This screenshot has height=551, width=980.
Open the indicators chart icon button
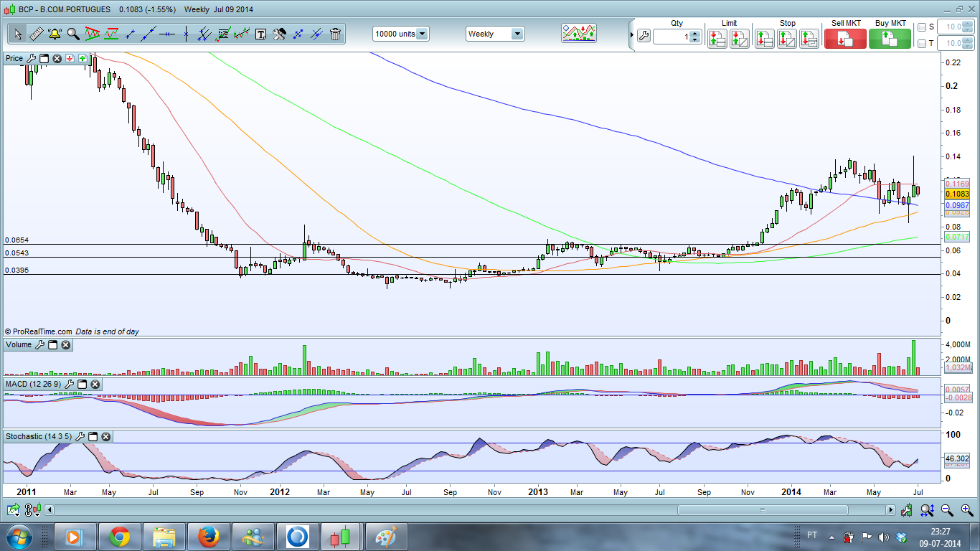(579, 33)
